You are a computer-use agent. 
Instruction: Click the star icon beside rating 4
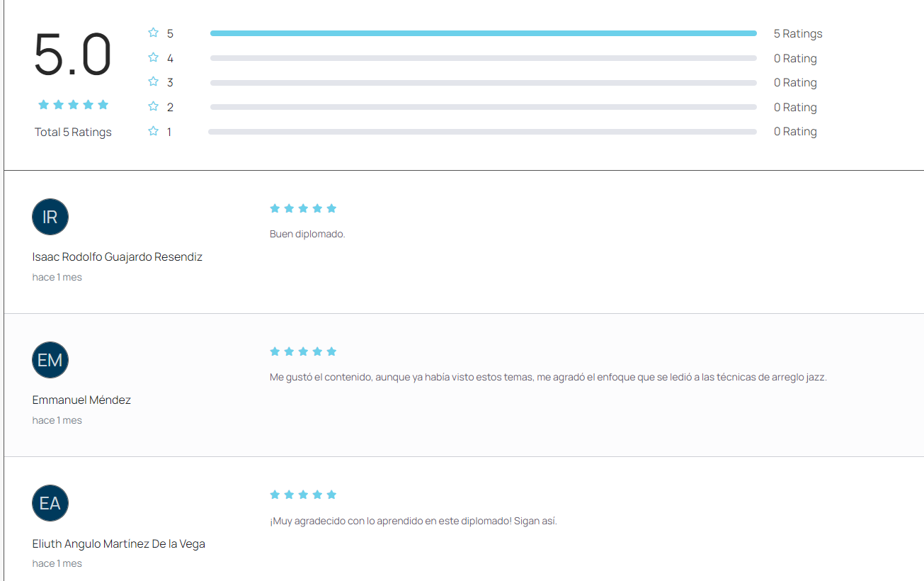[153, 57]
